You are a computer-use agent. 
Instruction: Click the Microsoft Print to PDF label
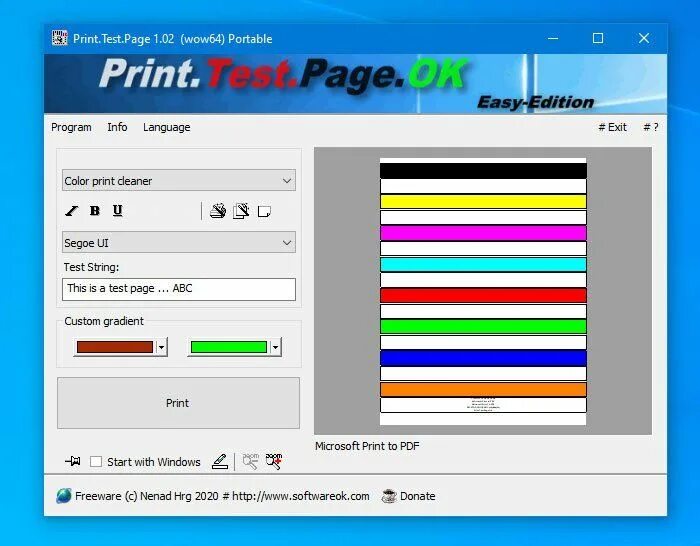click(x=367, y=446)
